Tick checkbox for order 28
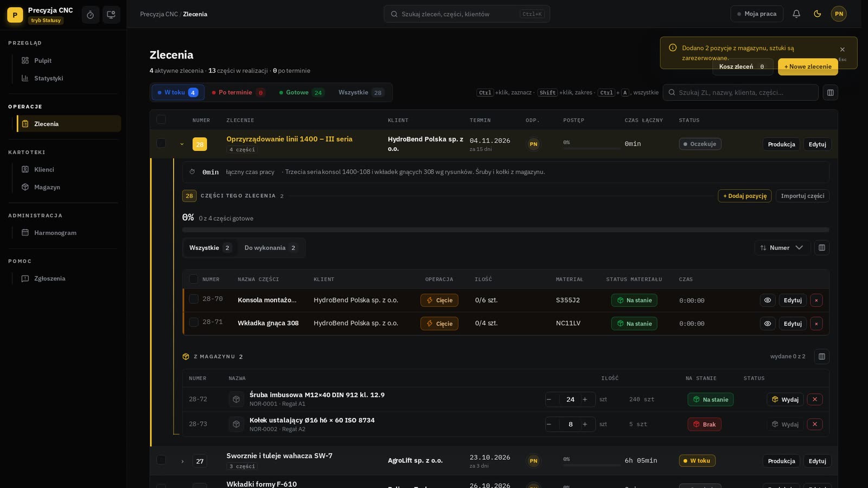 pyautogui.click(x=161, y=143)
